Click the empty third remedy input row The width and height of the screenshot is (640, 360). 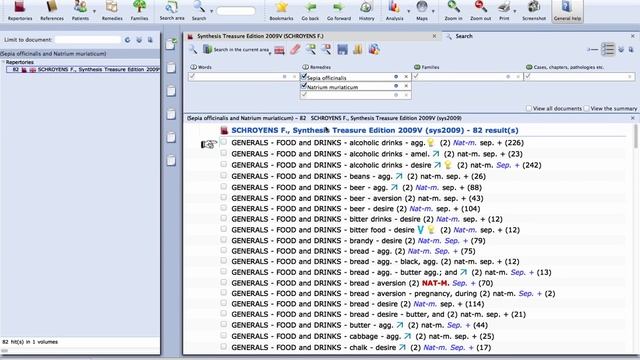pyautogui.click(x=356, y=95)
